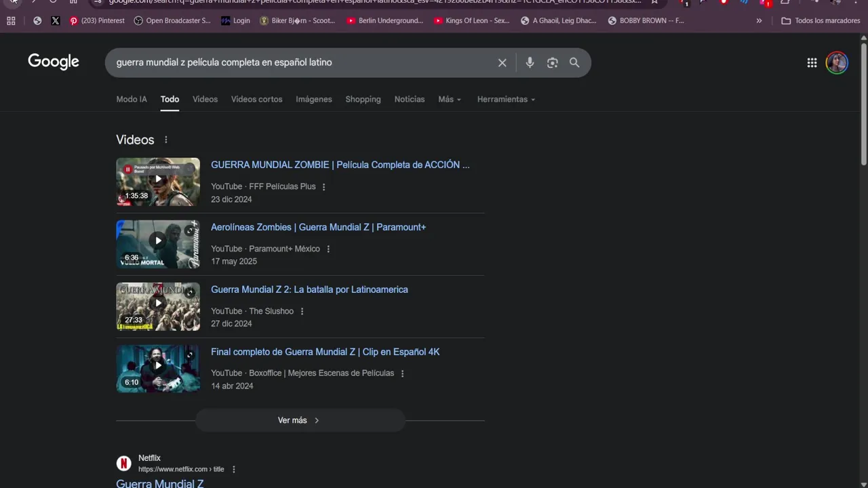Open the apps grid in bookmarks bar
Viewport: 868px width, 488px height.
point(11,21)
